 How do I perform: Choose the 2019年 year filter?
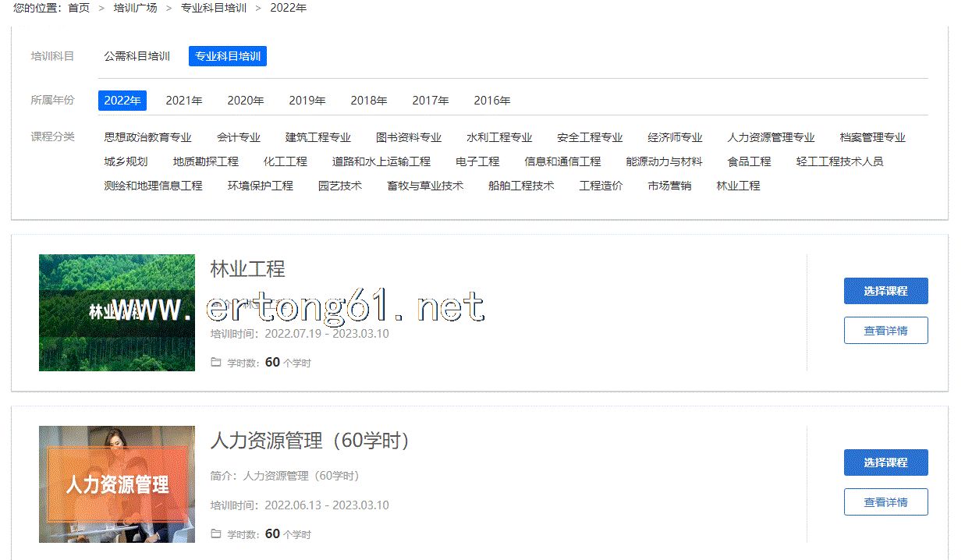click(x=307, y=101)
